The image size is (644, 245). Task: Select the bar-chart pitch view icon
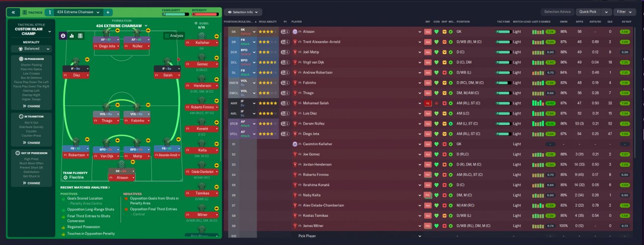tap(71, 36)
